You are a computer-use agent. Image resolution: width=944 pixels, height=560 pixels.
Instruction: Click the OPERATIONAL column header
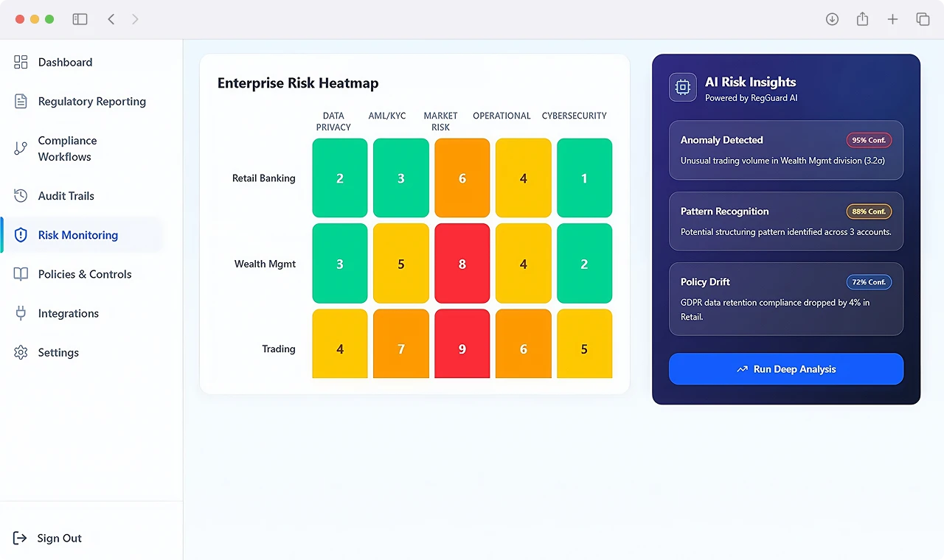(502, 116)
